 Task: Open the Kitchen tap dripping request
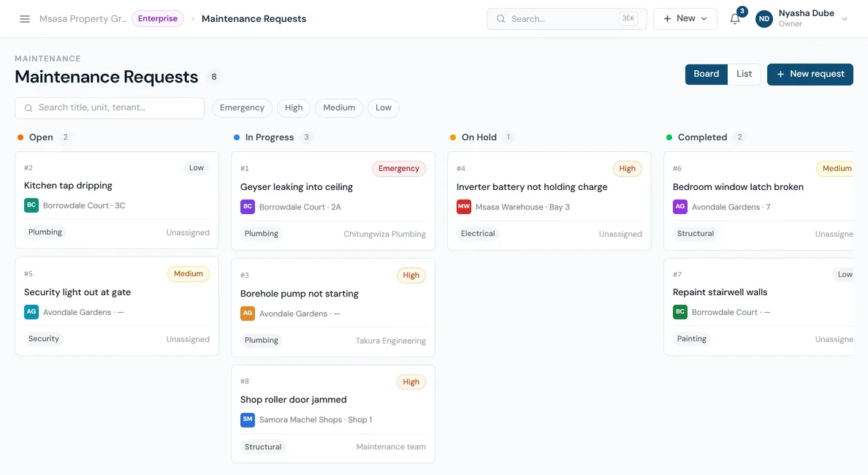tap(117, 200)
